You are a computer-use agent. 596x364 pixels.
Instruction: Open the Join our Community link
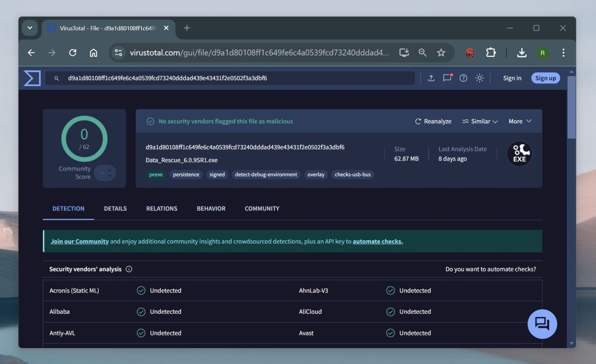point(80,241)
